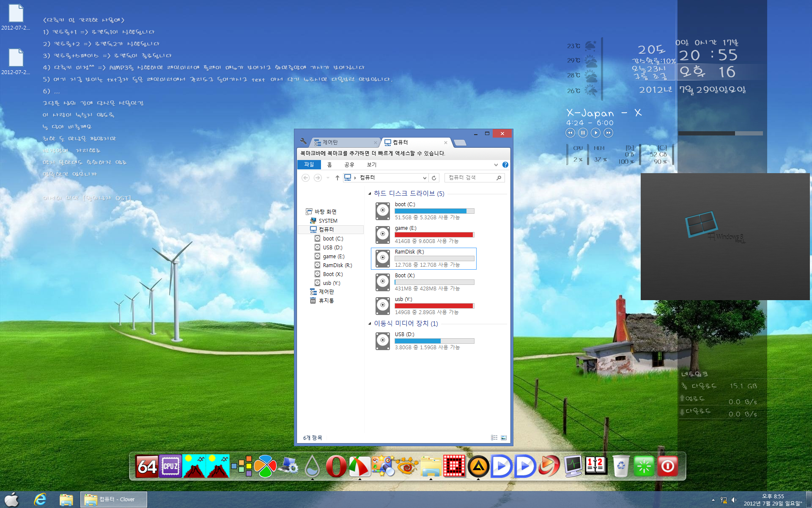Open the red swirl media player dock icon
This screenshot has height=508, width=812.
coord(549,467)
